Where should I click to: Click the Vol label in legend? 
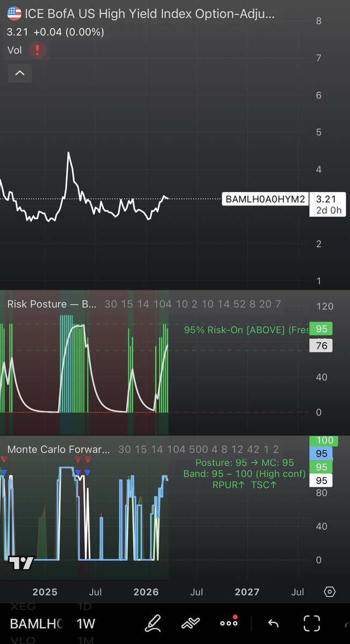14,50
